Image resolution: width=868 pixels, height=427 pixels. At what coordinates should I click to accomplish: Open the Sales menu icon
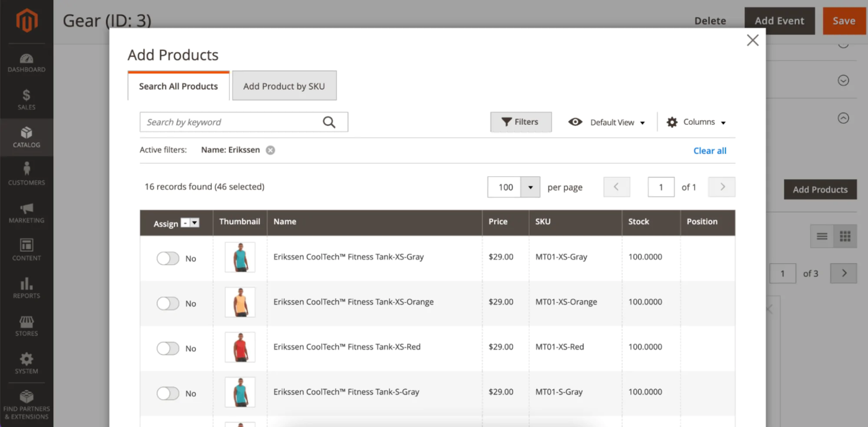coord(26,100)
